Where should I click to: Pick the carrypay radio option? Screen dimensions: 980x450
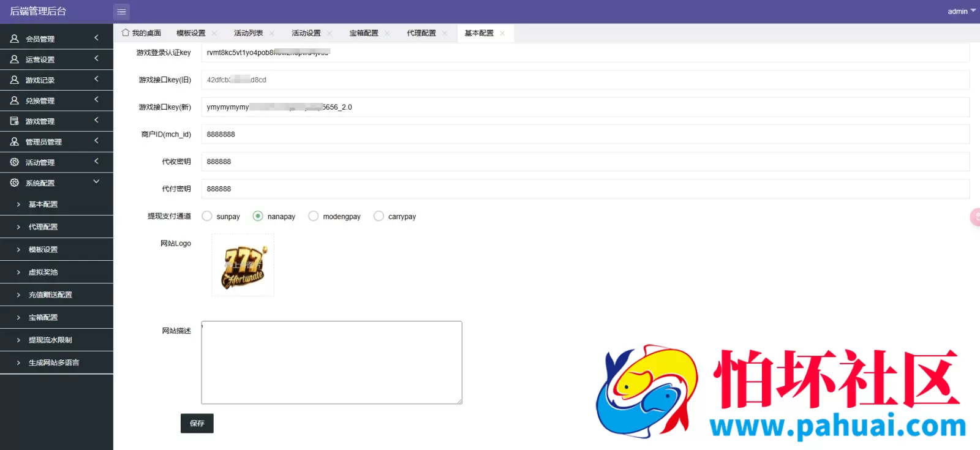(379, 216)
